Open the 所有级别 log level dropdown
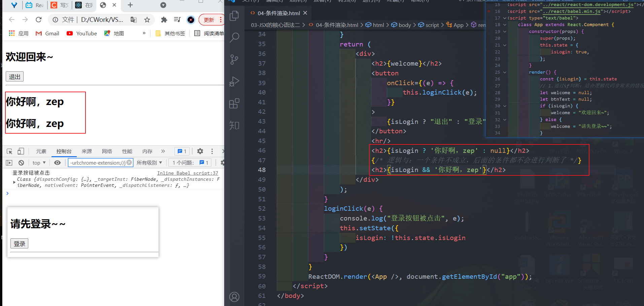Screen dimensions: 644x306 pos(149,163)
